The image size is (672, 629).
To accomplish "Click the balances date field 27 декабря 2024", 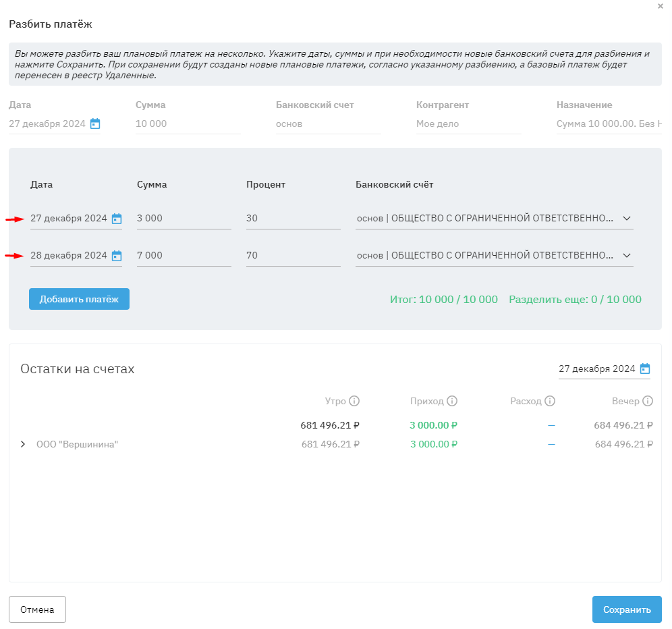I will pyautogui.click(x=597, y=368).
